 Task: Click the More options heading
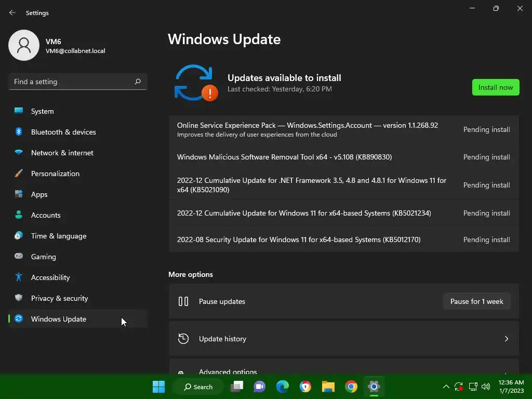[191, 274]
